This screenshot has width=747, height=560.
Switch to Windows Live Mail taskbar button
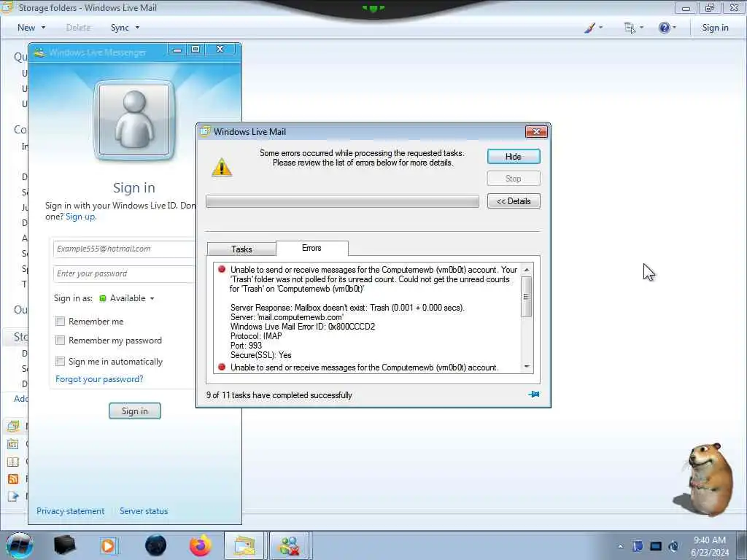244,545
